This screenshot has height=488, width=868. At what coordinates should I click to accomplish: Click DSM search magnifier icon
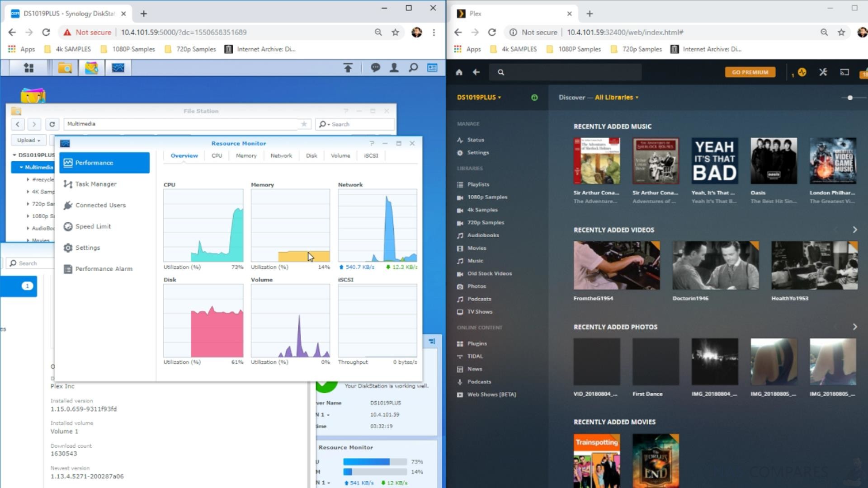coord(413,68)
